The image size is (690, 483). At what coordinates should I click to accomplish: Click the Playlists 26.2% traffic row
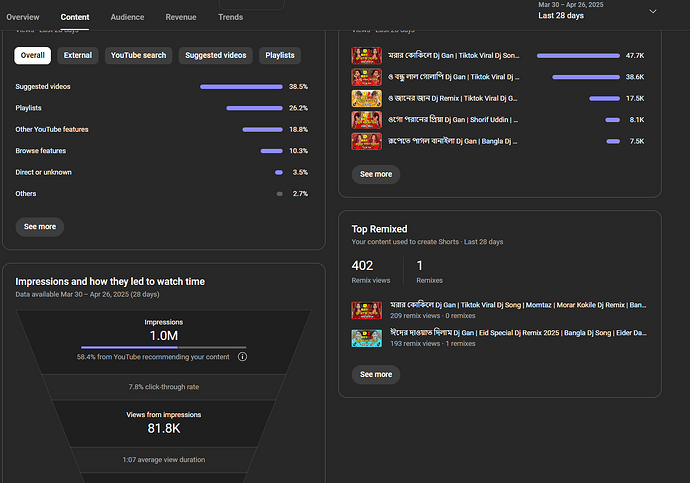pos(161,108)
